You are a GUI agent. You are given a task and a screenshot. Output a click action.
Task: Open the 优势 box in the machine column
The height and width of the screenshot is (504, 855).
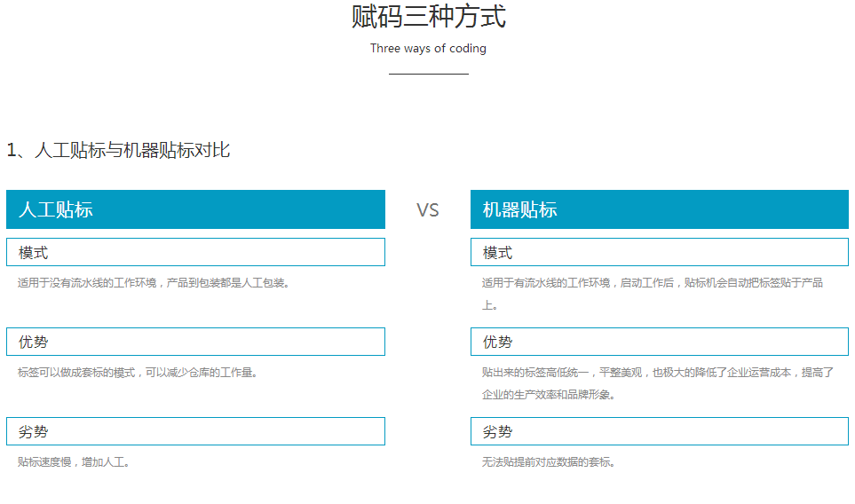point(660,342)
